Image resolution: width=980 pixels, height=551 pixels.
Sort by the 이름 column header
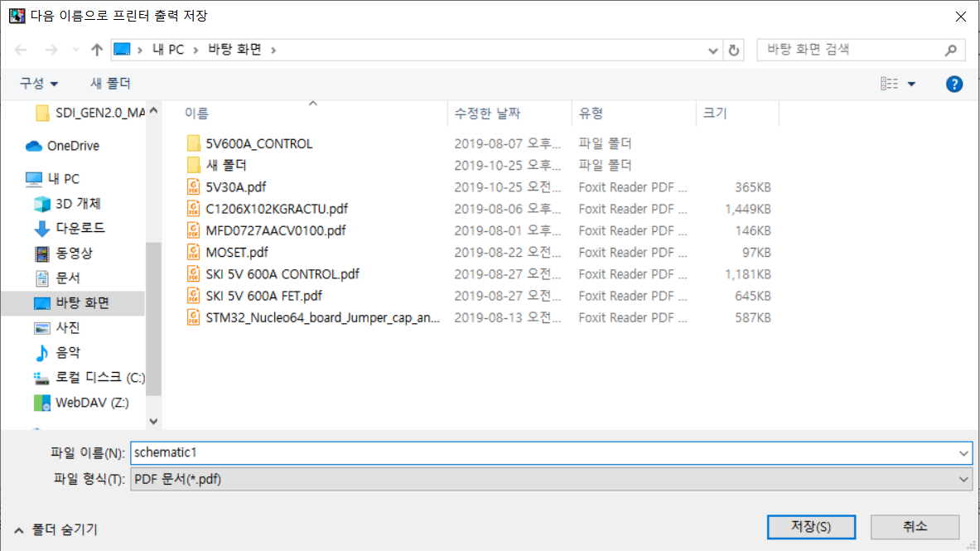pos(196,114)
